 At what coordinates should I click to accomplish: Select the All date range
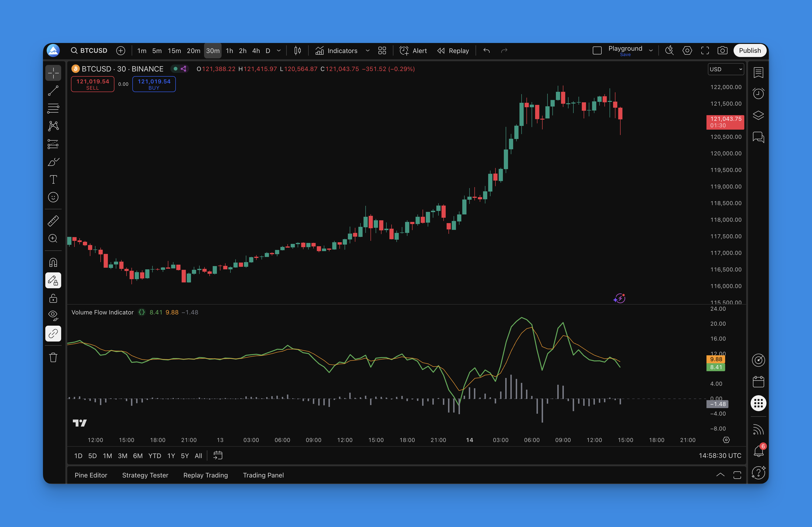click(198, 456)
